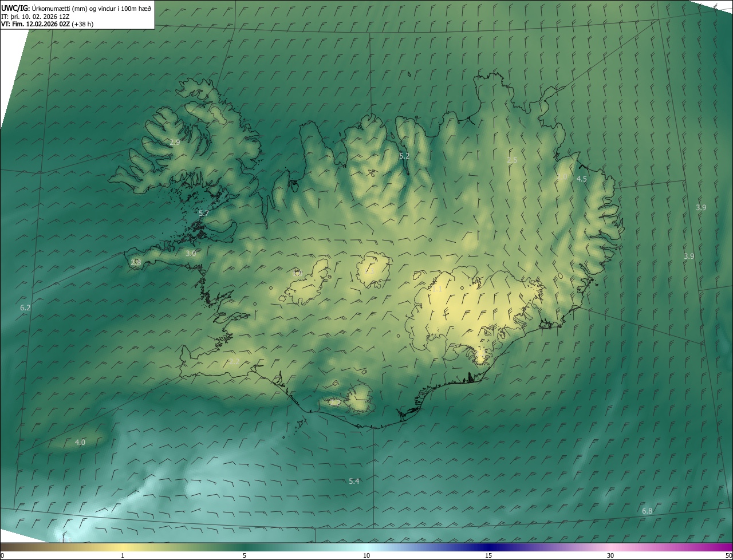733x560 pixels.
Task: Select the 5.7 precipitation value label
Action: [x=203, y=214]
